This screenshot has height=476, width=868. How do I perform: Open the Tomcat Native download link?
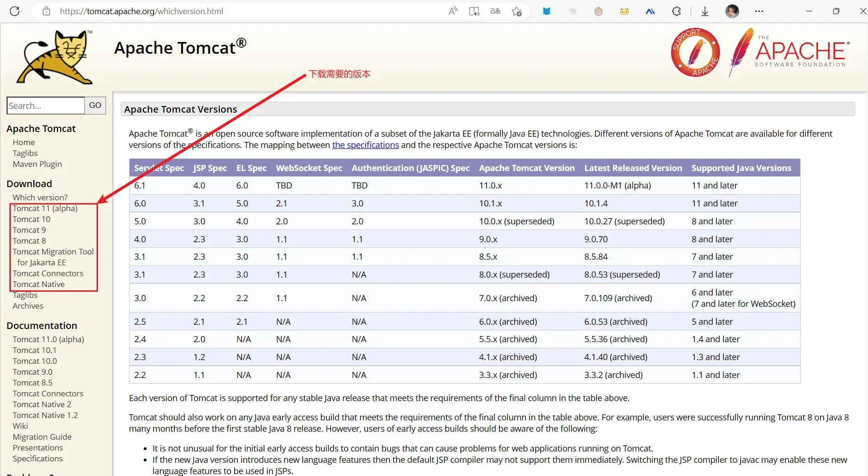(x=39, y=284)
